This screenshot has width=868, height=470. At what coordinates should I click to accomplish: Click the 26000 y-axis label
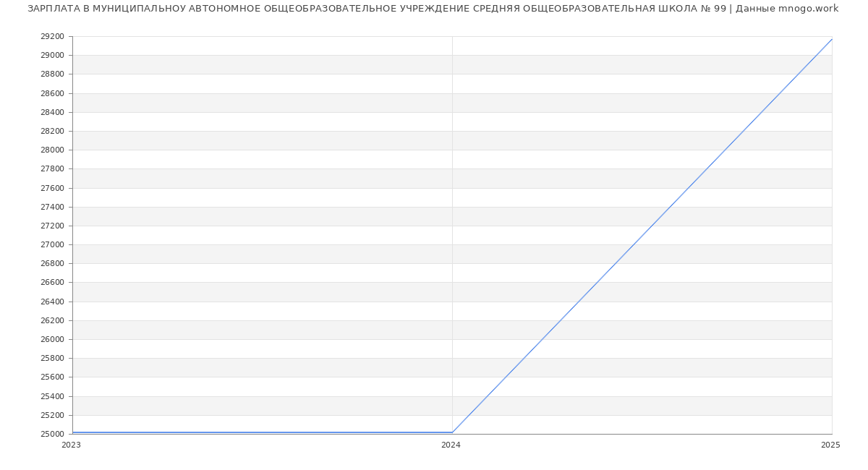[x=52, y=339]
